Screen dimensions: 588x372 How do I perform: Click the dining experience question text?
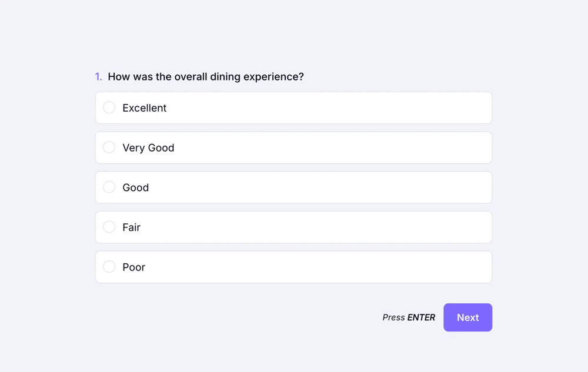(x=206, y=76)
